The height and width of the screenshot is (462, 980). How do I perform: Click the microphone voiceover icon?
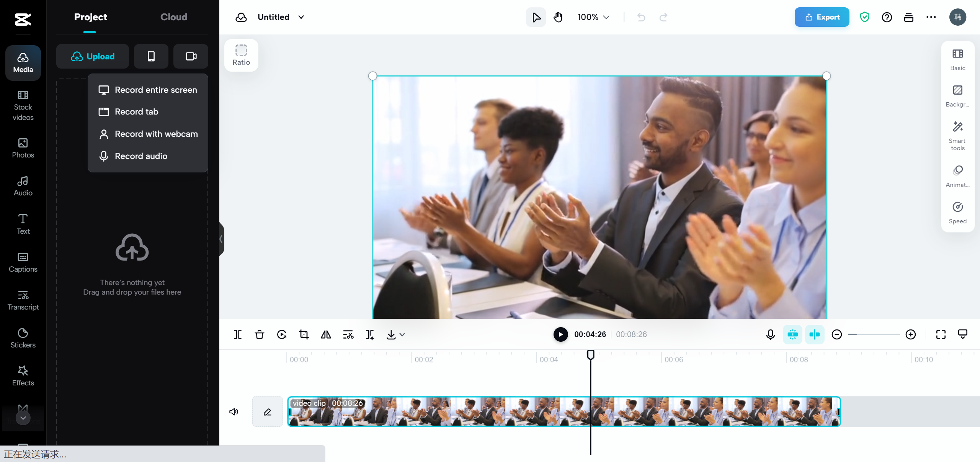[770, 334]
